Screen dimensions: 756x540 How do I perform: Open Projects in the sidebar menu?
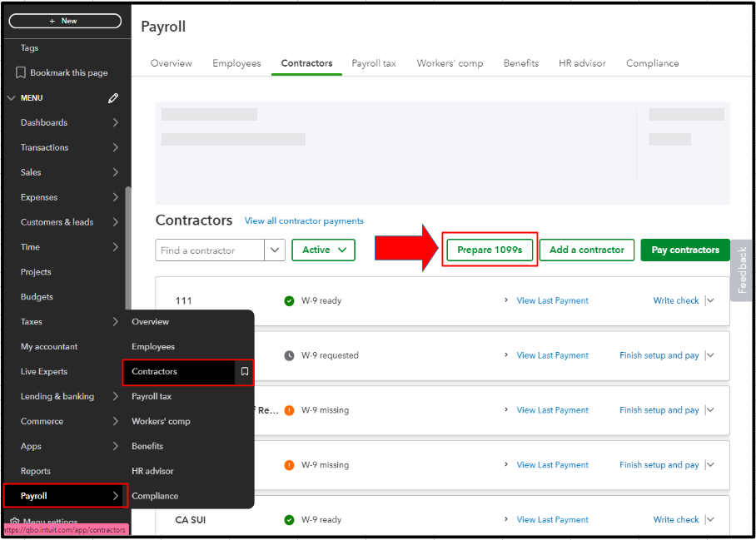[36, 272]
